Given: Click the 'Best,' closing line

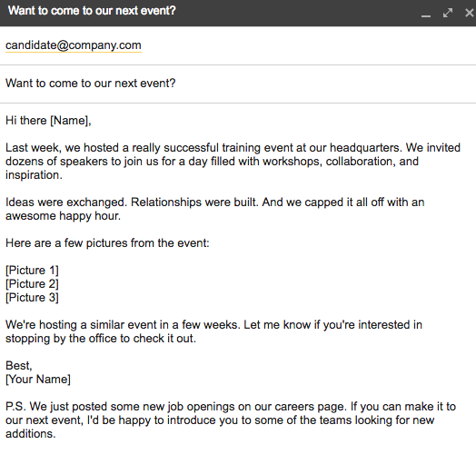Looking at the screenshot, I should coord(19,365).
